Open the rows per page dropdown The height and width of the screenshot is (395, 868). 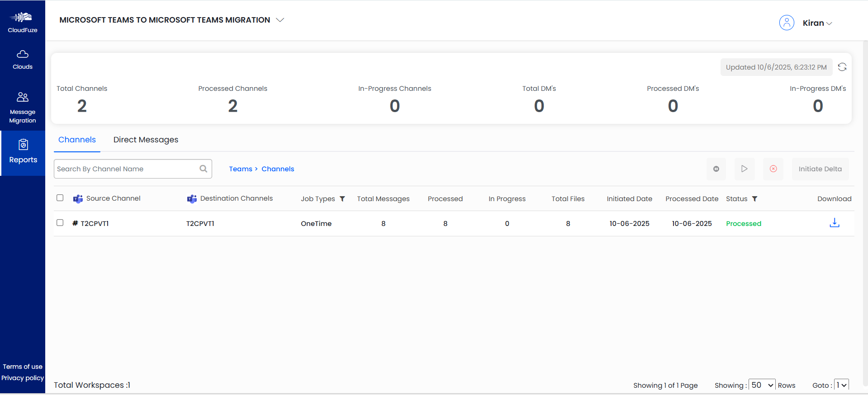(762, 385)
